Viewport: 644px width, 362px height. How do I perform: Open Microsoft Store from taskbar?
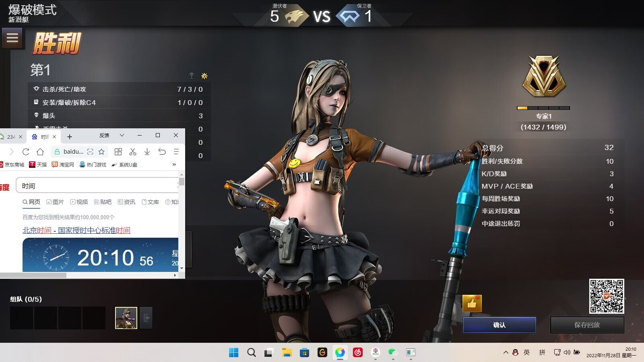point(305,352)
